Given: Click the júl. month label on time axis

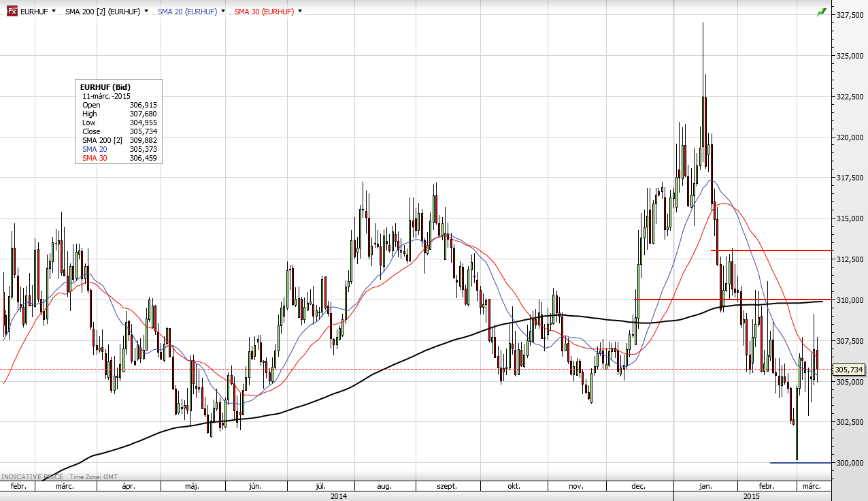Looking at the screenshot, I should click(x=320, y=487).
